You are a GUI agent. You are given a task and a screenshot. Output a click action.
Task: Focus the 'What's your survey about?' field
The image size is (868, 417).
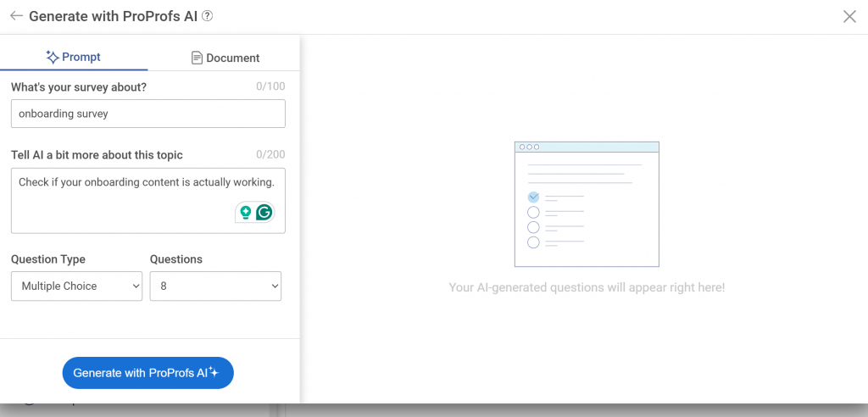[x=148, y=114]
